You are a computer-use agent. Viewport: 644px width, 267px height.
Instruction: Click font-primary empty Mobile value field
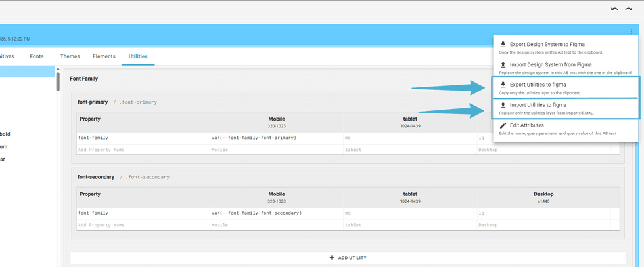coord(277,150)
